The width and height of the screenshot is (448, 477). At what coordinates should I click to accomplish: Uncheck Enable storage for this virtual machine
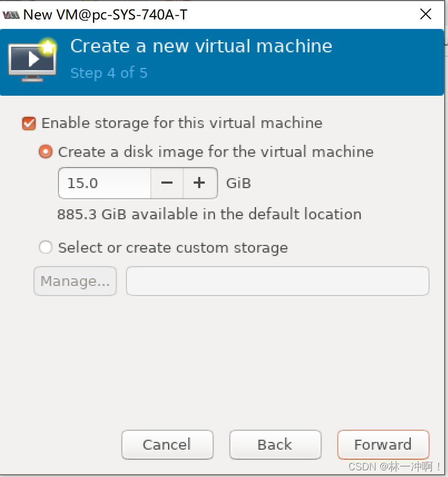click(28, 123)
